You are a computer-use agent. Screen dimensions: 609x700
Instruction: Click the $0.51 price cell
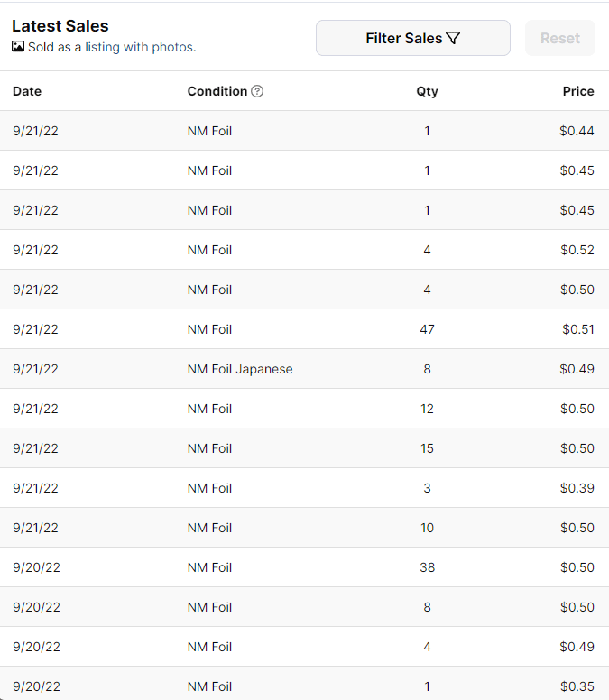[577, 329]
